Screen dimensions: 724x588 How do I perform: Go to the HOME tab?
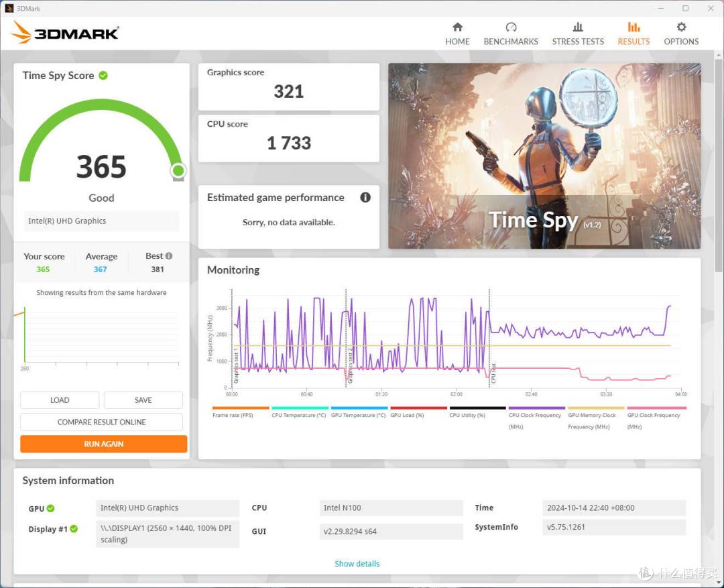pos(457,34)
